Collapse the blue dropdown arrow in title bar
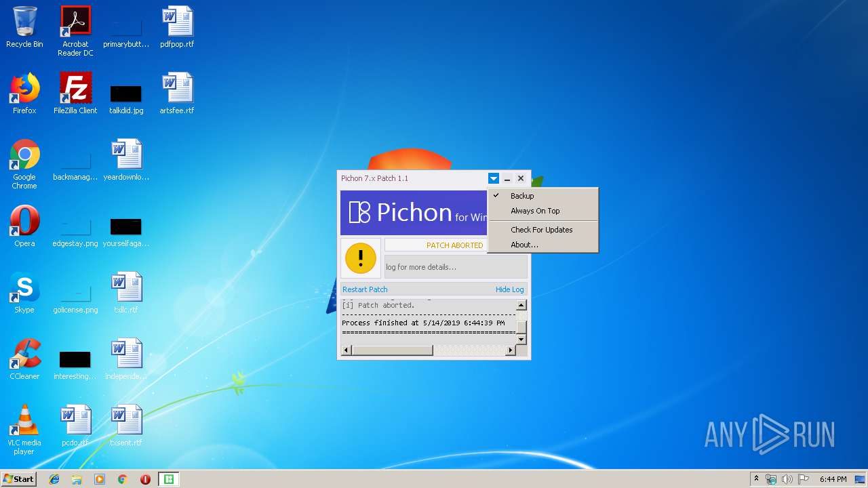This screenshot has width=868, height=488. [x=494, y=178]
